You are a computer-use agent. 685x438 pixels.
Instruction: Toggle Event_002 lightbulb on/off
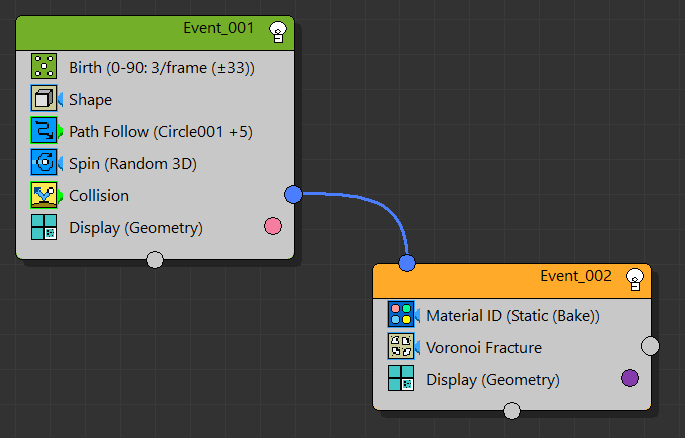(634, 278)
